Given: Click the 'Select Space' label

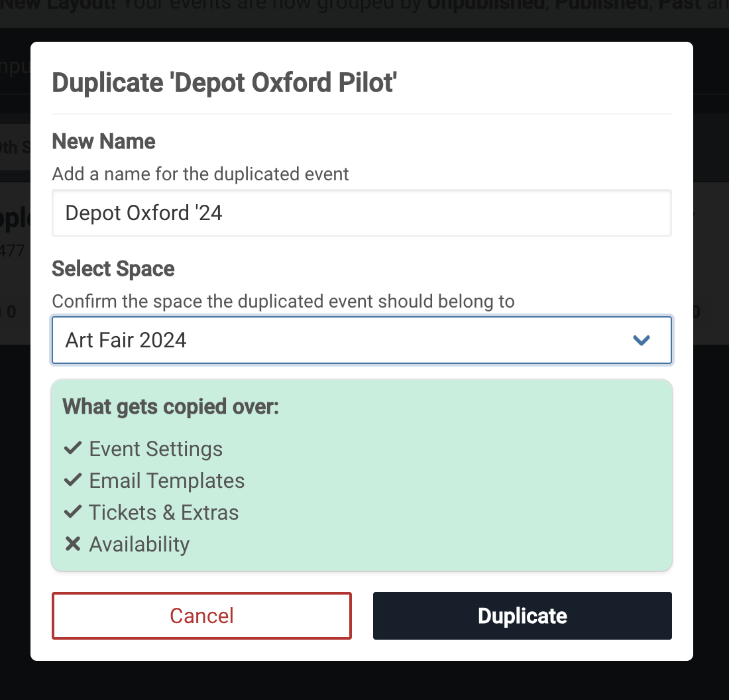Looking at the screenshot, I should coord(113,268).
